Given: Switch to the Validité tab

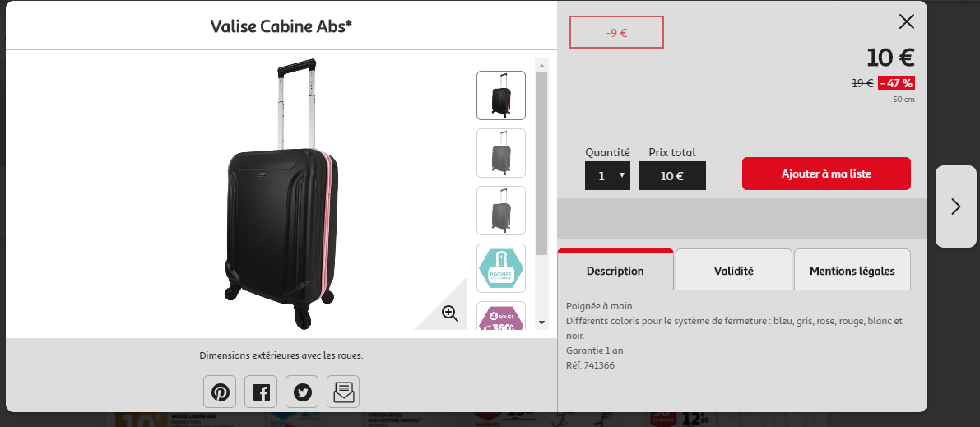Looking at the screenshot, I should (x=733, y=271).
